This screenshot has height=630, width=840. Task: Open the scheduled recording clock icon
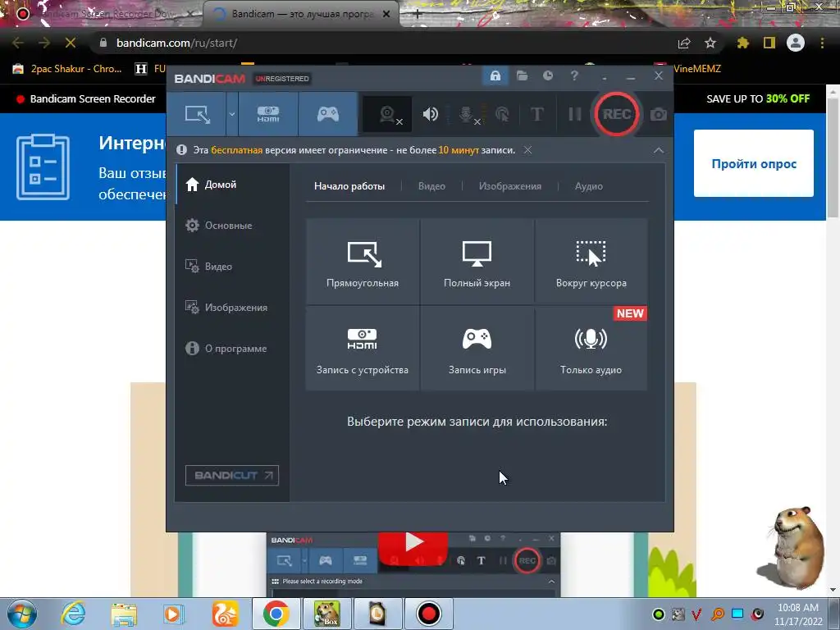click(x=548, y=76)
